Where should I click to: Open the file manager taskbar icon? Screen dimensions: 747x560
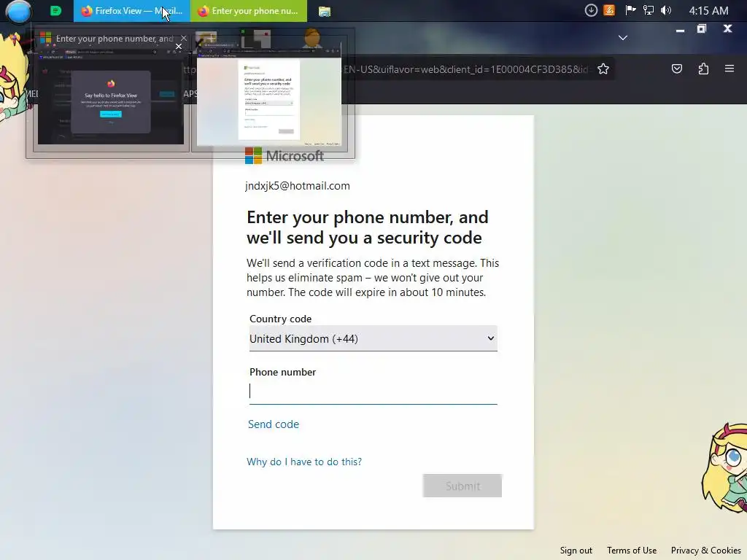tap(325, 12)
